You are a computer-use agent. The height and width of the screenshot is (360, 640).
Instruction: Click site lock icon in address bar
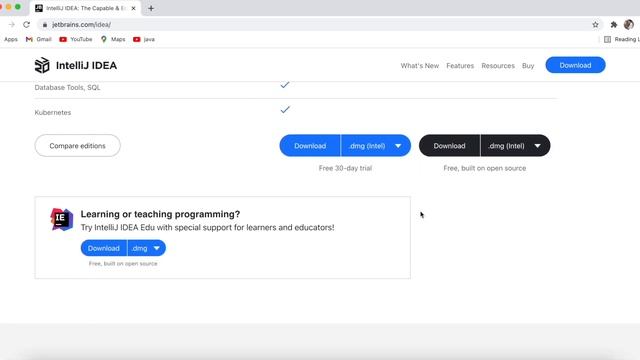[x=45, y=24]
